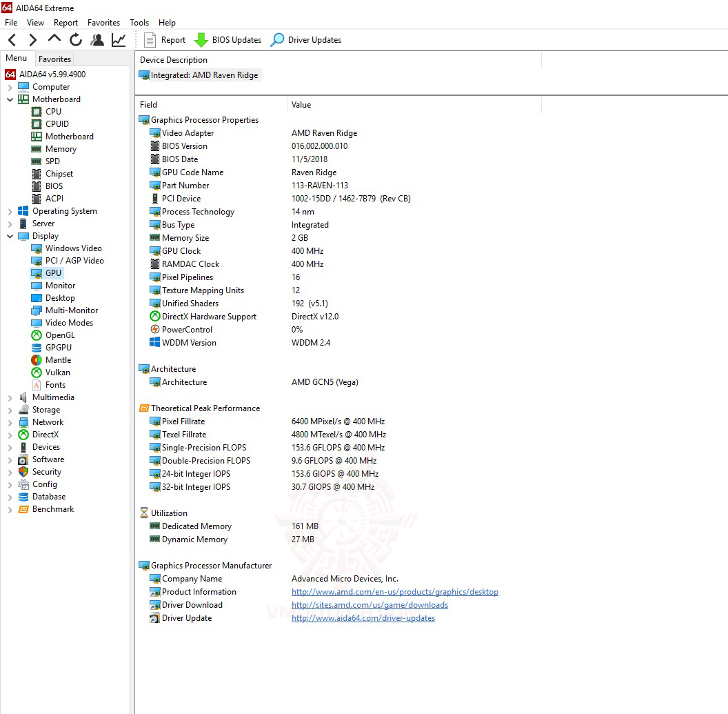The image size is (728, 714).
Task: Open the File menu
Action: (11, 22)
